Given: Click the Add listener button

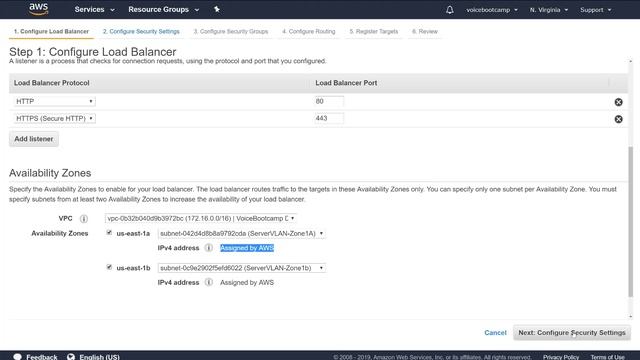Looking at the screenshot, I should (34, 139).
